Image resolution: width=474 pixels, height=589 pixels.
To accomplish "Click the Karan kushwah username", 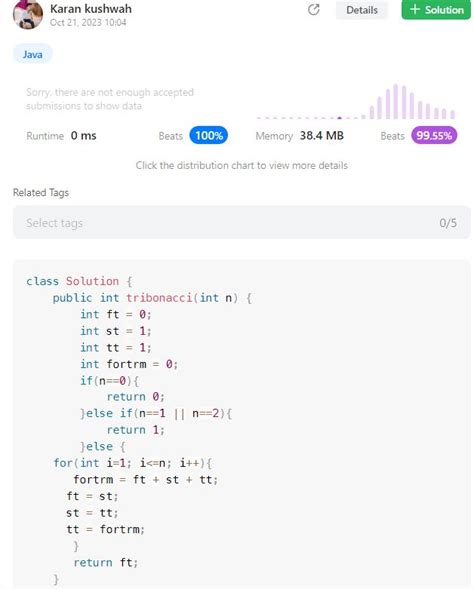I will (91, 9).
